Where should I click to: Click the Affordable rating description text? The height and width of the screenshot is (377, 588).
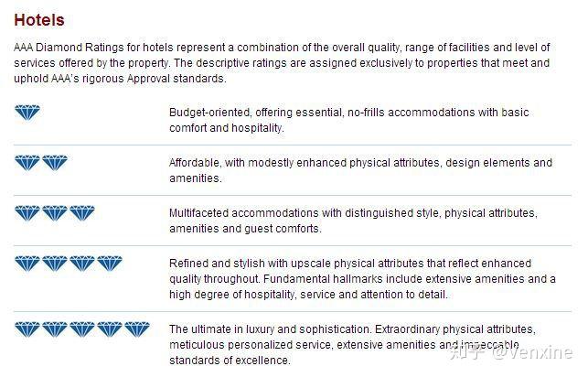[x=360, y=170]
